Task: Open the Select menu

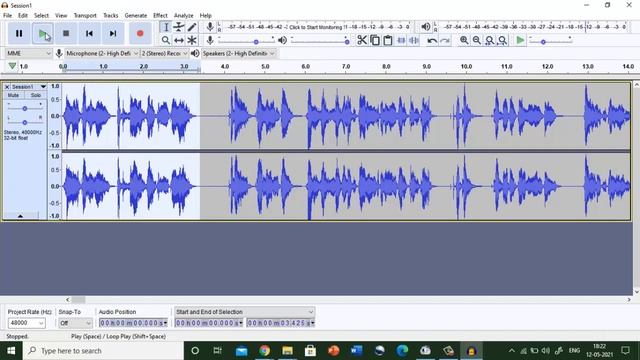Action: coord(41,16)
